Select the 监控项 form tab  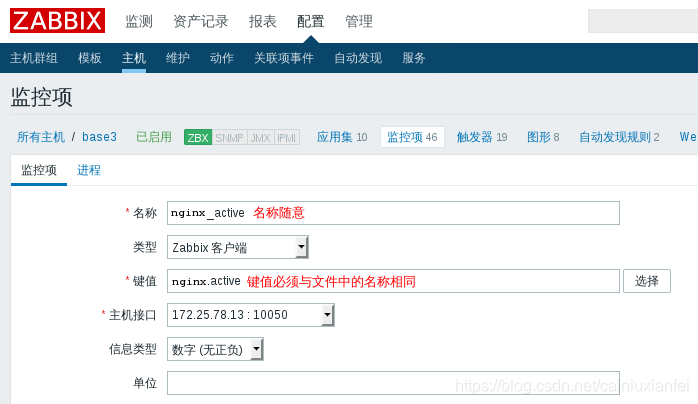coord(39,170)
